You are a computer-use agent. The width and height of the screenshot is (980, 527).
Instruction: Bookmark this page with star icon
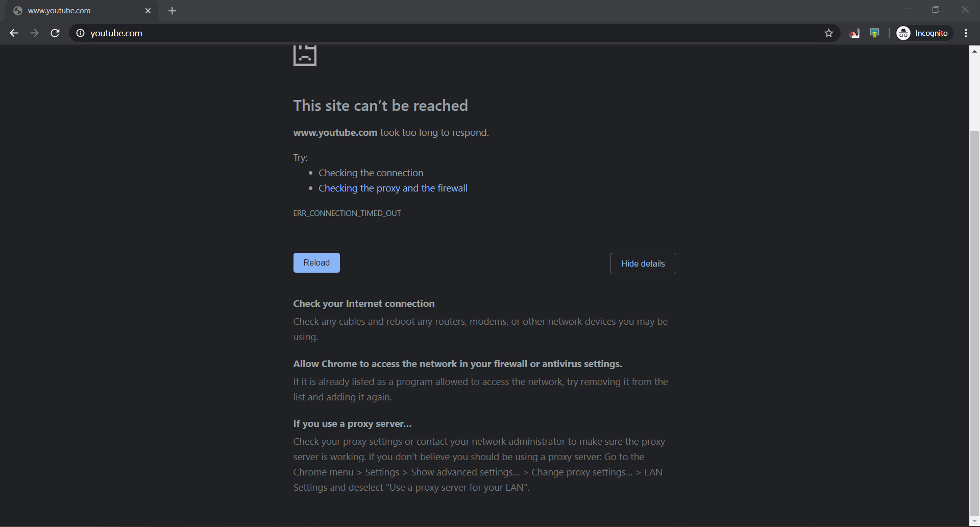tap(828, 33)
